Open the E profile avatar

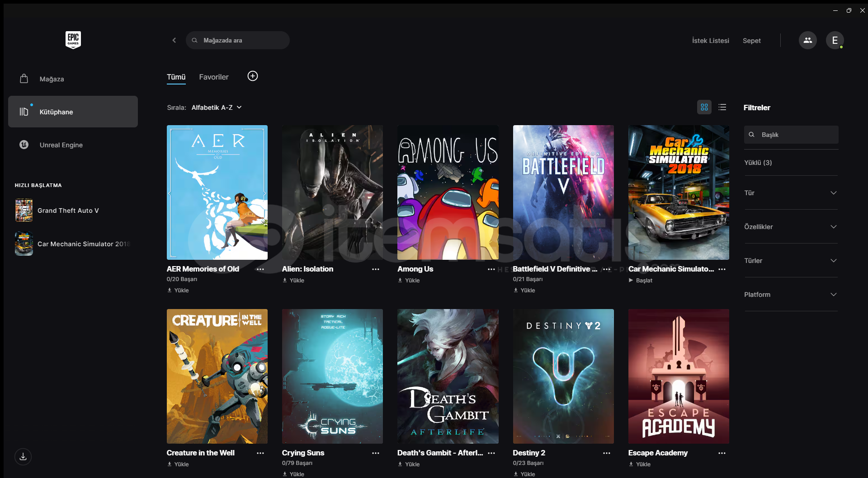[x=835, y=40]
